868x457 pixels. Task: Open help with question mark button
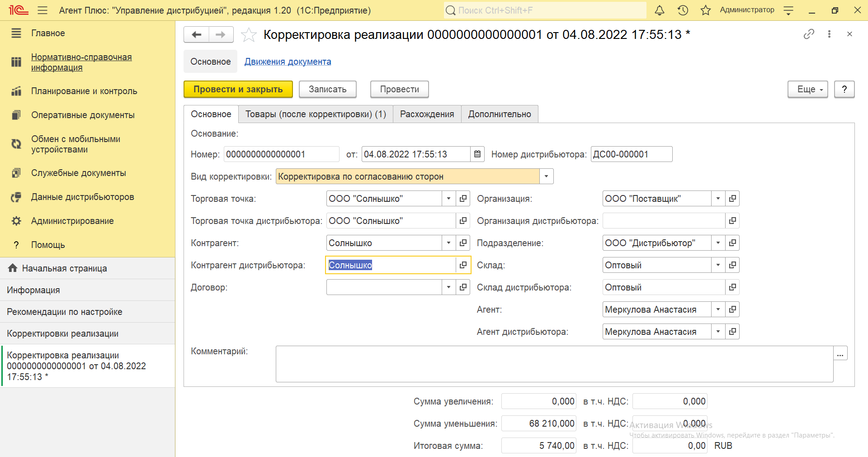coord(844,89)
